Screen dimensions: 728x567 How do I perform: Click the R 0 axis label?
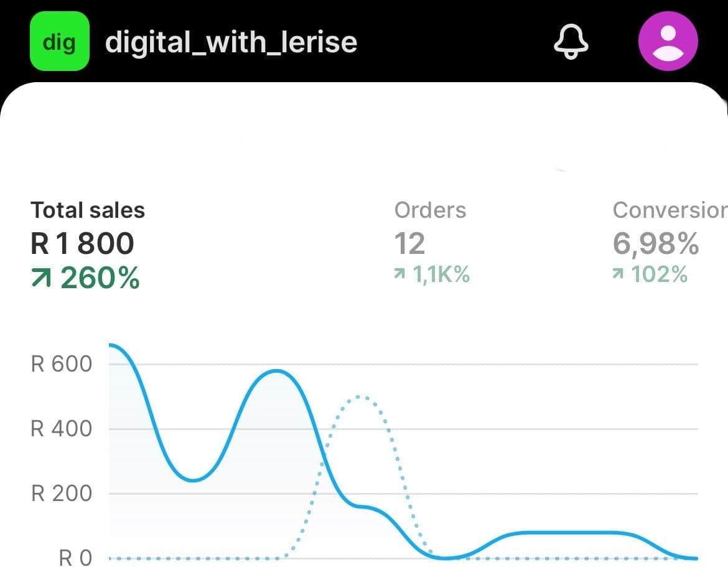[x=75, y=558]
